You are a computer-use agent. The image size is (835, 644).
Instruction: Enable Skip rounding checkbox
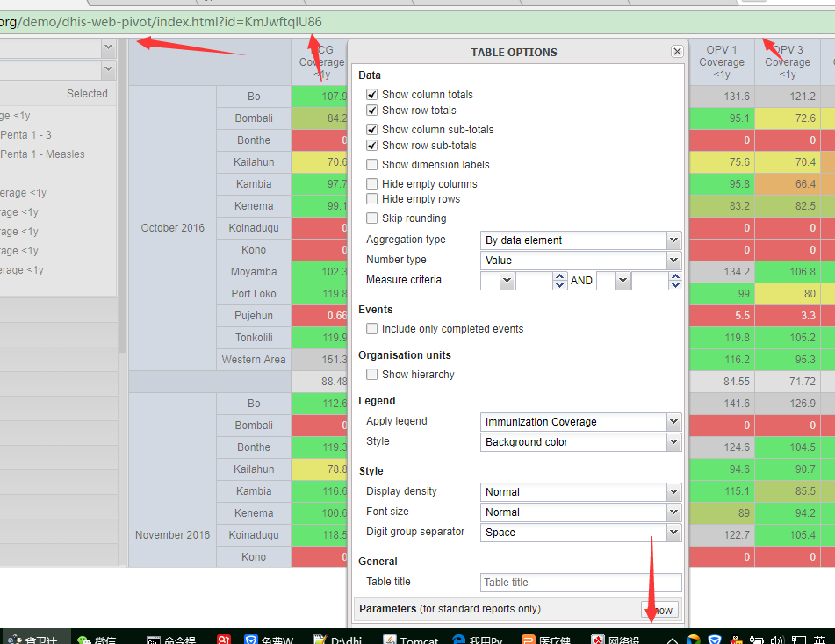tap(372, 218)
